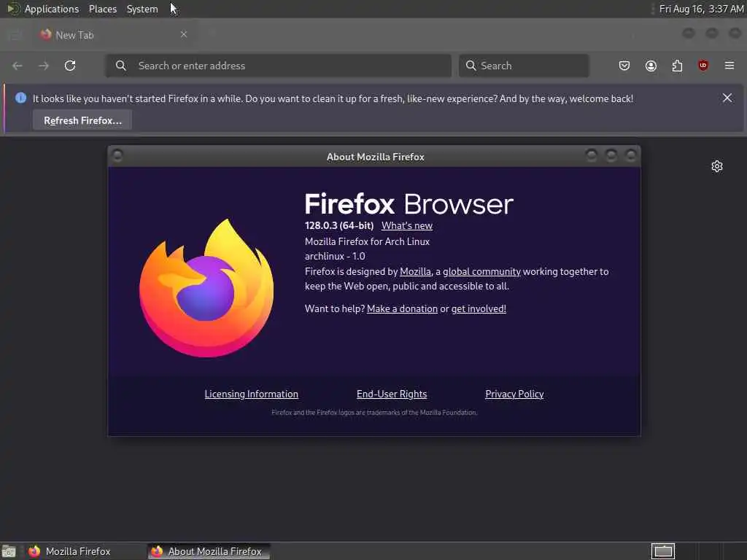Open the Firefox hamburger application menu
The width and height of the screenshot is (747, 560).
point(729,66)
